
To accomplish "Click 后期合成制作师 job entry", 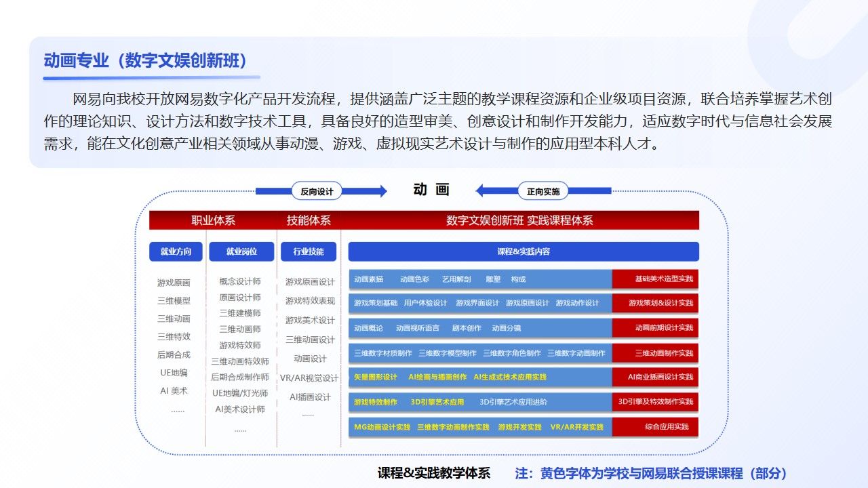I will click(x=240, y=377).
